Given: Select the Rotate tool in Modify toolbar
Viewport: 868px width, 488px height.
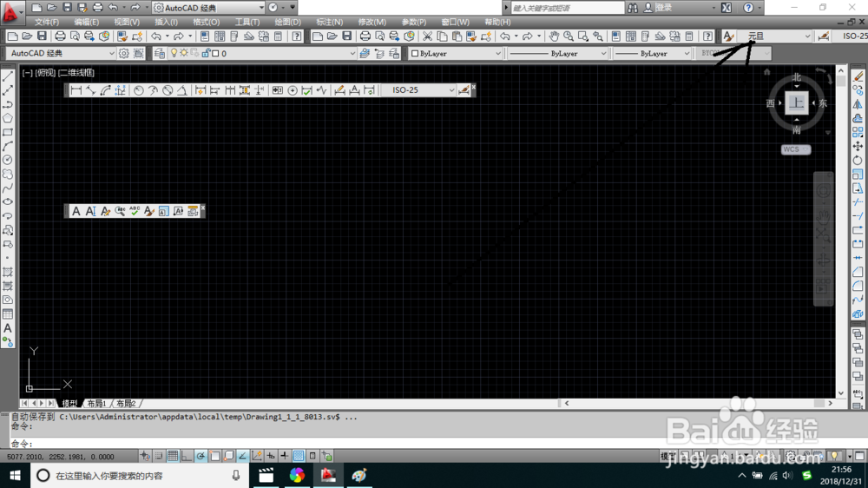Looking at the screenshot, I should coord(858,160).
